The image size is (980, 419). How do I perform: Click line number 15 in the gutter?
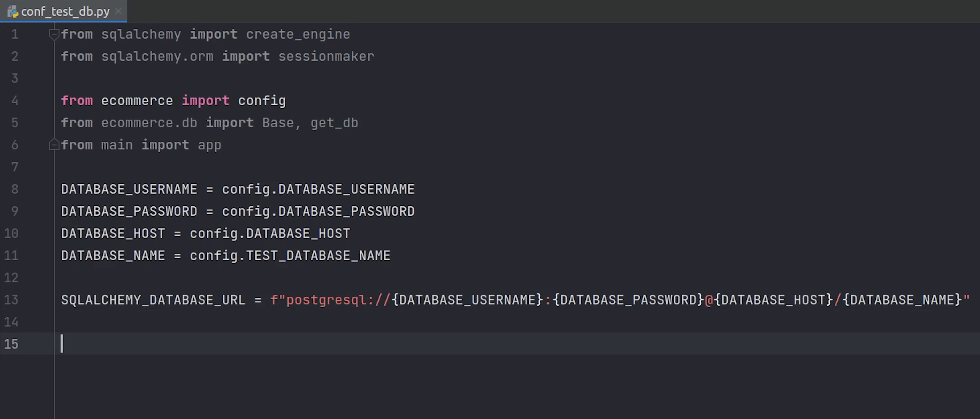pyautogui.click(x=11, y=344)
